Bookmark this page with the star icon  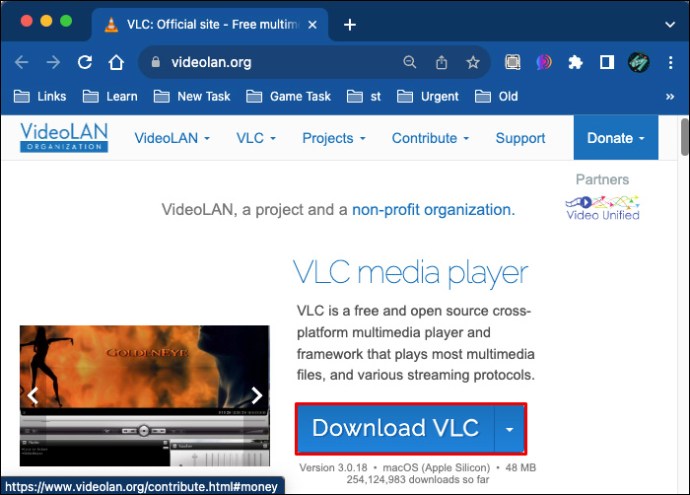point(472,62)
